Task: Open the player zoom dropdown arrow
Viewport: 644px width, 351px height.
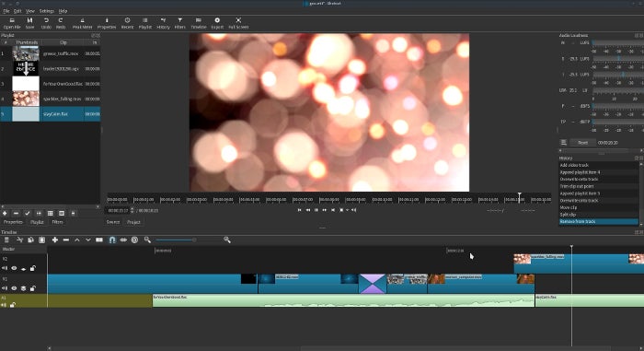Action: pos(348,210)
